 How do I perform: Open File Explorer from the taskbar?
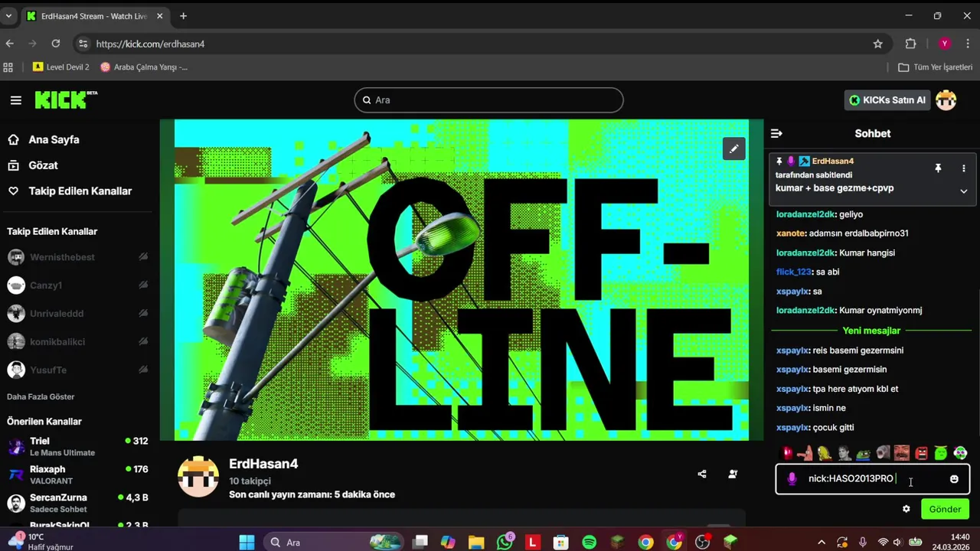pos(476,542)
